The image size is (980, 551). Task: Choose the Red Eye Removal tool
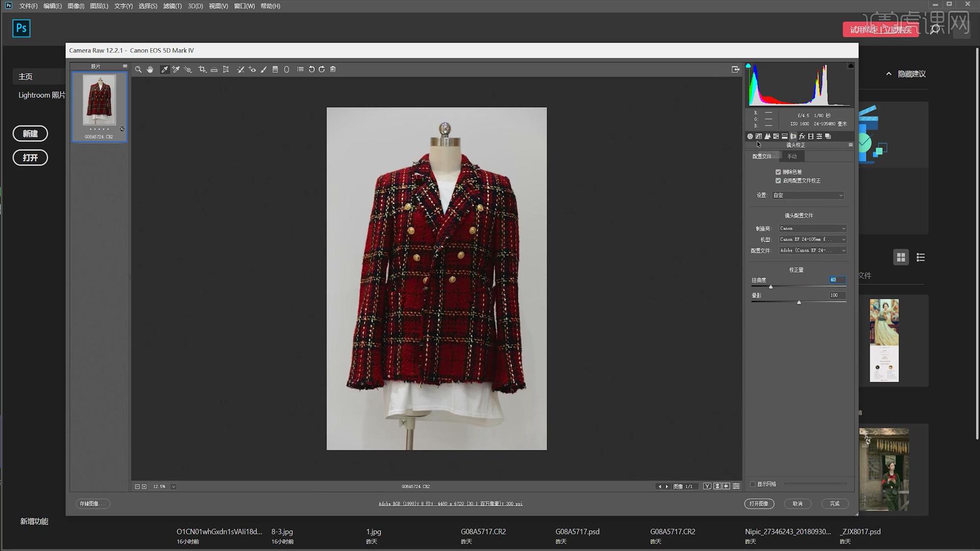(x=252, y=69)
